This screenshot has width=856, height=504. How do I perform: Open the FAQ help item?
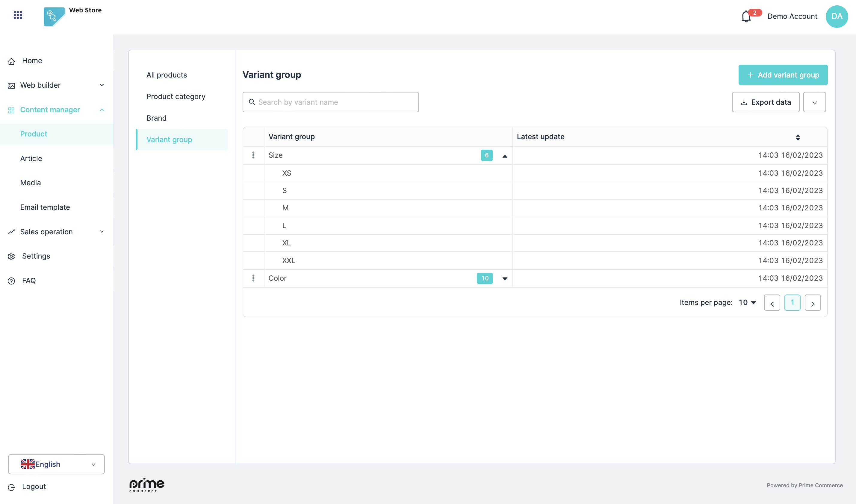(x=28, y=280)
